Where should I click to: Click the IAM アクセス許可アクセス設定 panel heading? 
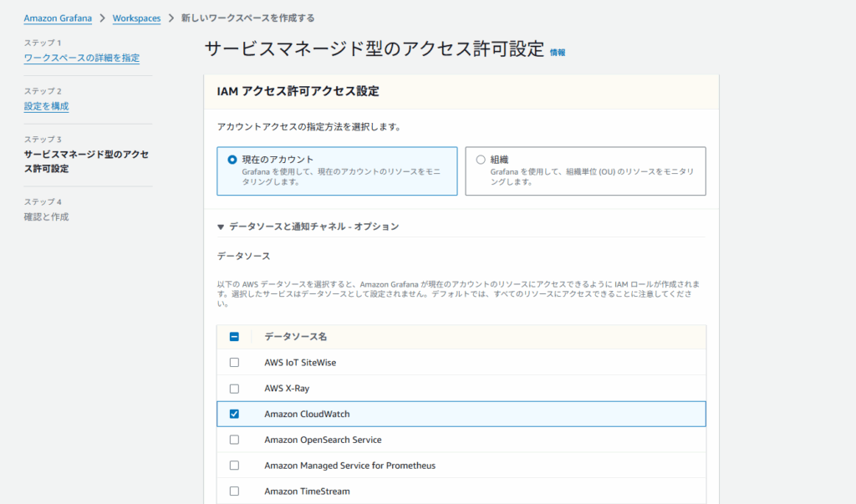[298, 91]
